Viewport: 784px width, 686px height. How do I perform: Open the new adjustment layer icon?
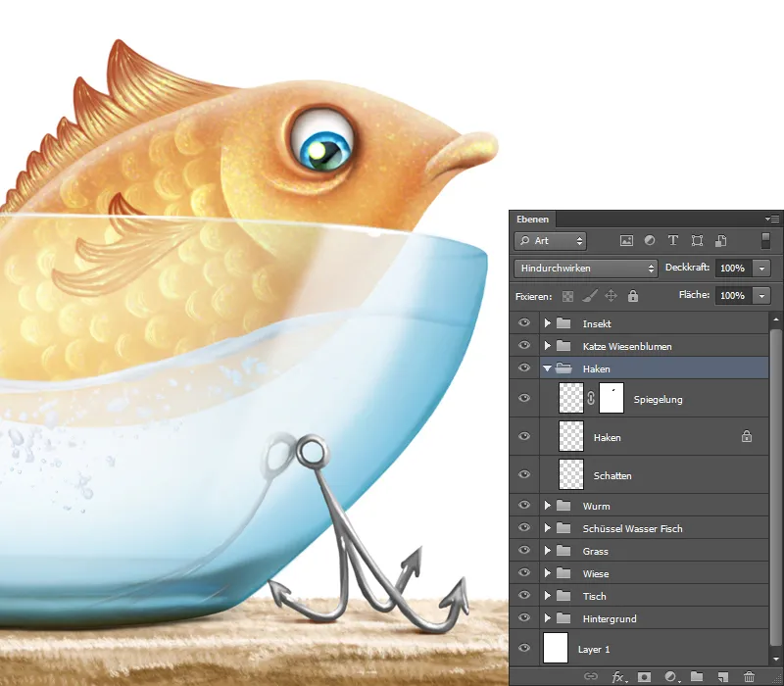tap(672, 676)
